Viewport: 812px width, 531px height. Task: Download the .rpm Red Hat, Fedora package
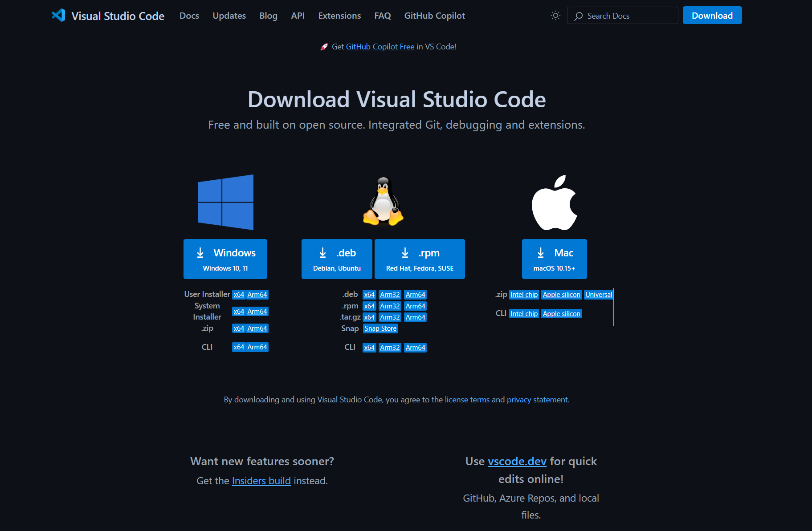(420, 259)
